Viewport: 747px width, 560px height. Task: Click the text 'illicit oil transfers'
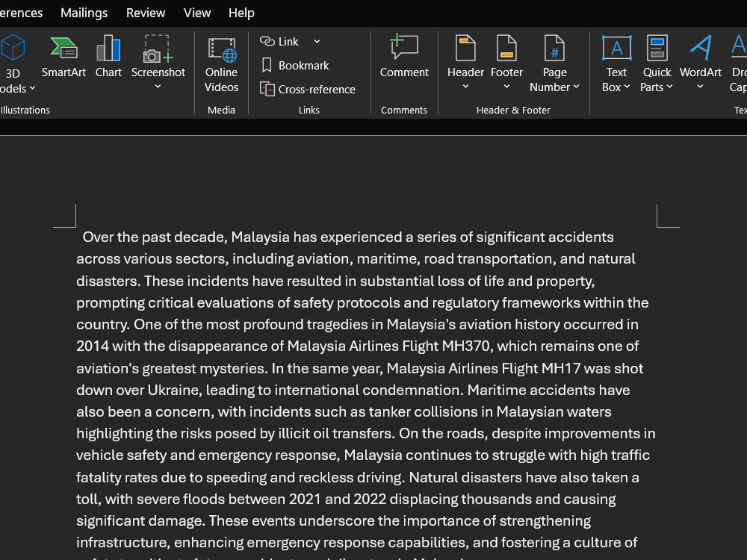[336, 434]
